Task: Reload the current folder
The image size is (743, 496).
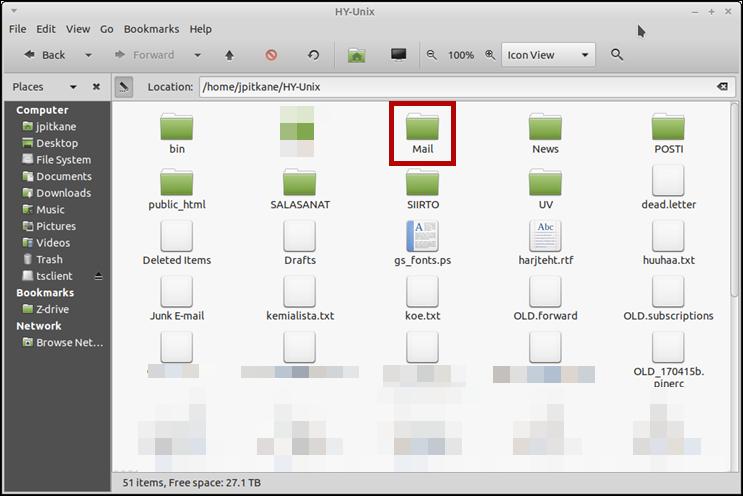Action: (x=313, y=55)
